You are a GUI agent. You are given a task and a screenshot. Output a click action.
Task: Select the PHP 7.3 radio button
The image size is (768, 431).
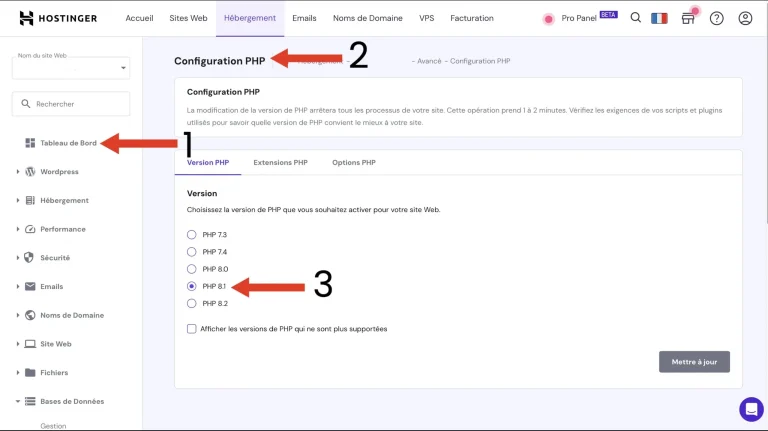(x=192, y=234)
